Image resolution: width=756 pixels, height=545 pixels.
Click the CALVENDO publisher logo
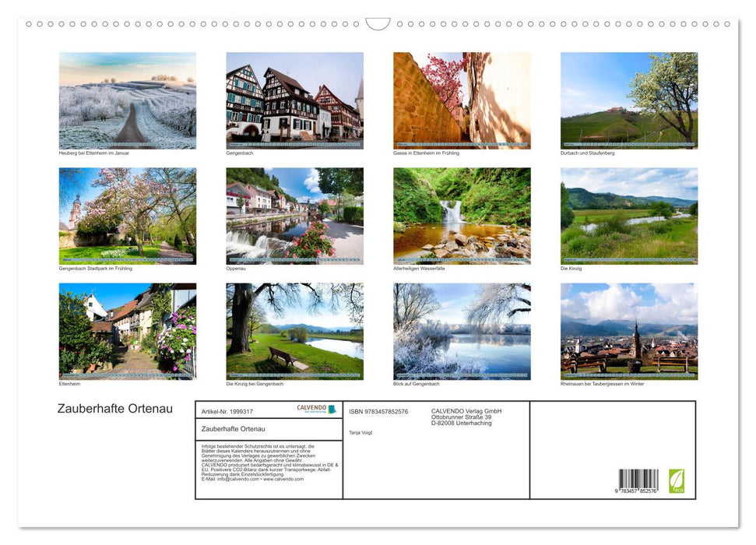pyautogui.click(x=311, y=407)
